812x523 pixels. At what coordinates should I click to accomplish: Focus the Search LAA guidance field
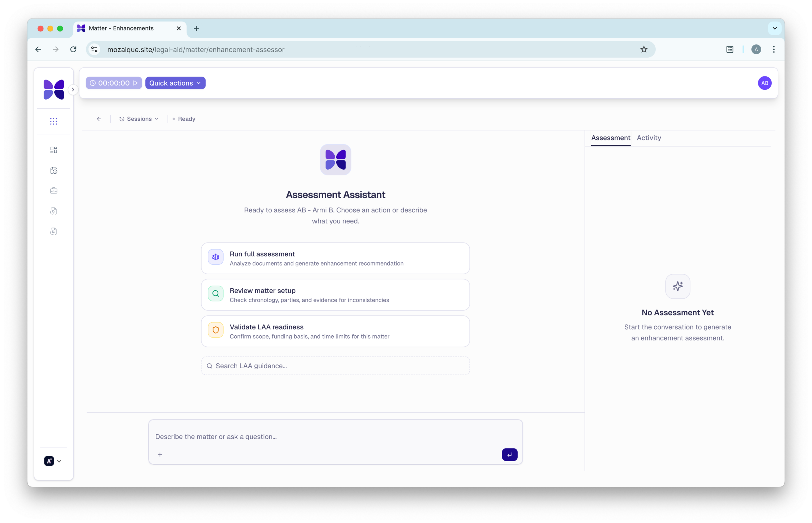click(335, 366)
